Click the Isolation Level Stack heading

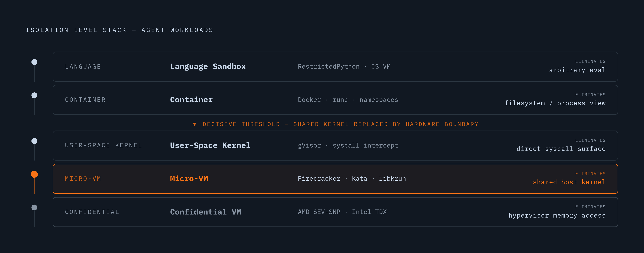pos(119,30)
